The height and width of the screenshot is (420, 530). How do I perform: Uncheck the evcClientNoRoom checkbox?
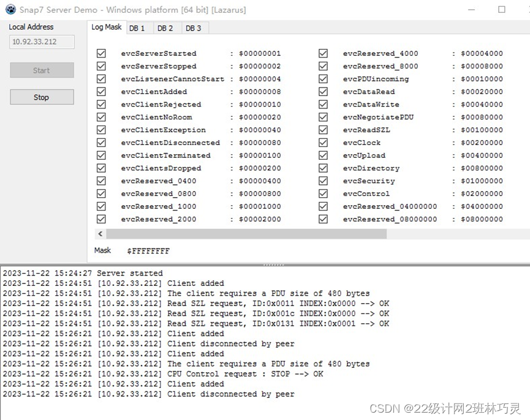pos(101,117)
